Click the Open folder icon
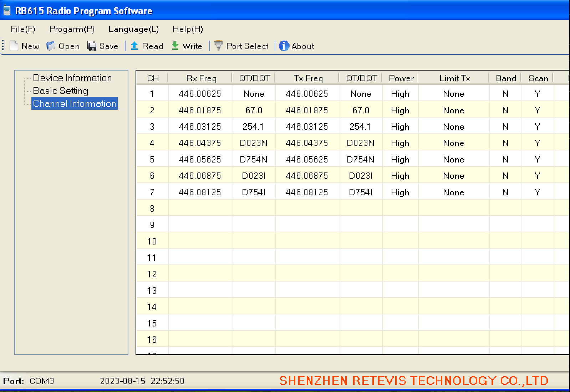Viewport: 570px width, 392px height. [51, 46]
